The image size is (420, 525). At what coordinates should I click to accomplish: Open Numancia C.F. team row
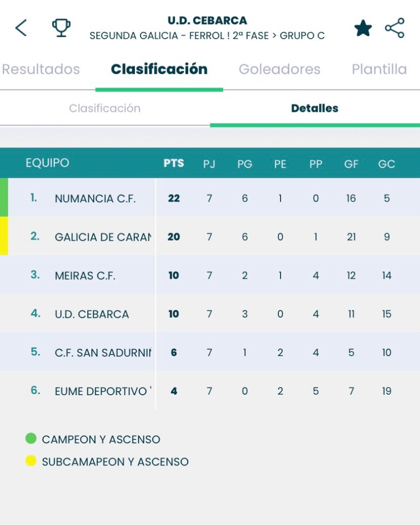point(95,198)
